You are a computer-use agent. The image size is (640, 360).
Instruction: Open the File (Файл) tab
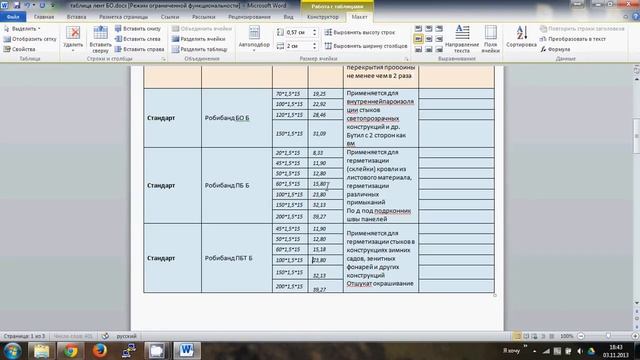coord(13,17)
